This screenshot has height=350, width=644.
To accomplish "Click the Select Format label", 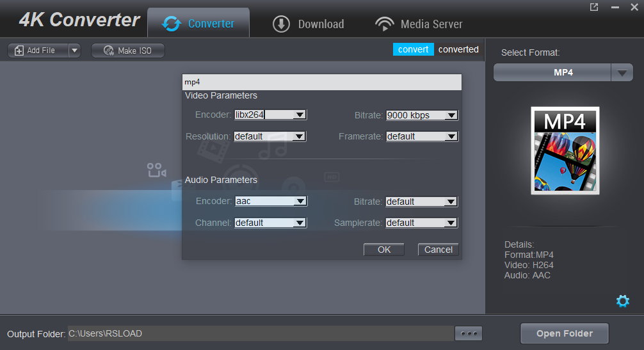I will tap(530, 52).
